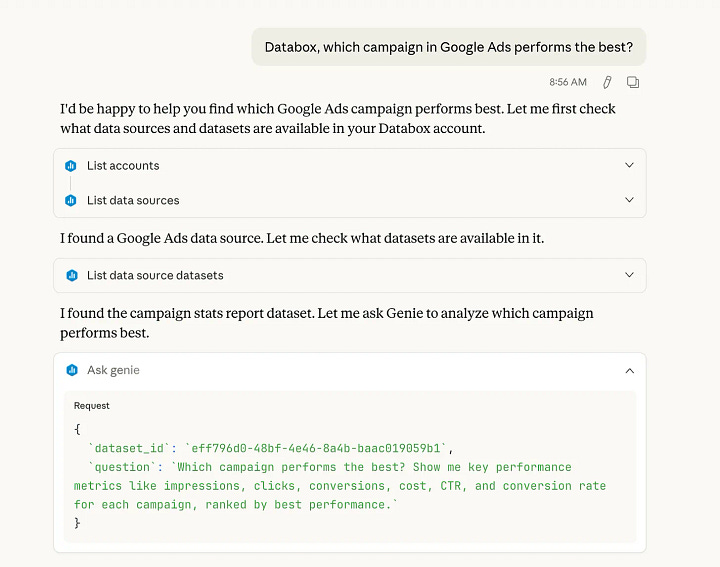The height and width of the screenshot is (567, 720).
Task: Click the Databox icon beside Ask genie
Action: pos(71,370)
